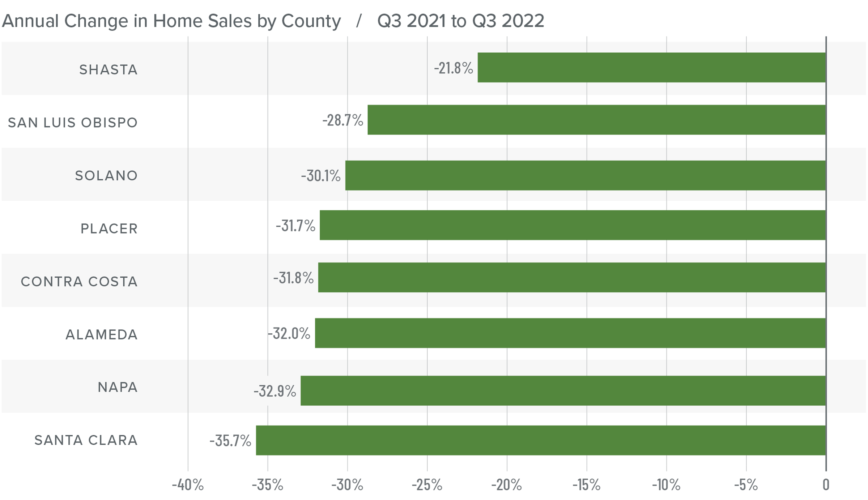868x500 pixels.
Task: Click the Contra Costa bar
Action: (572, 278)
